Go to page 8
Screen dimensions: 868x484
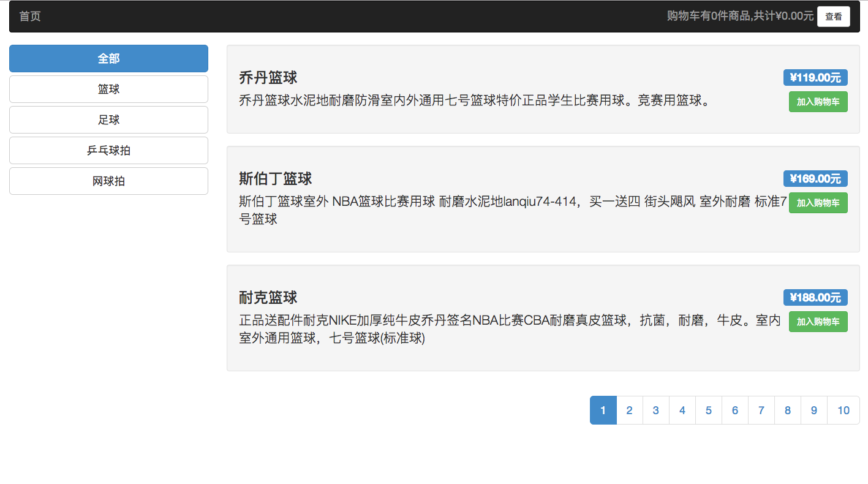tap(788, 410)
